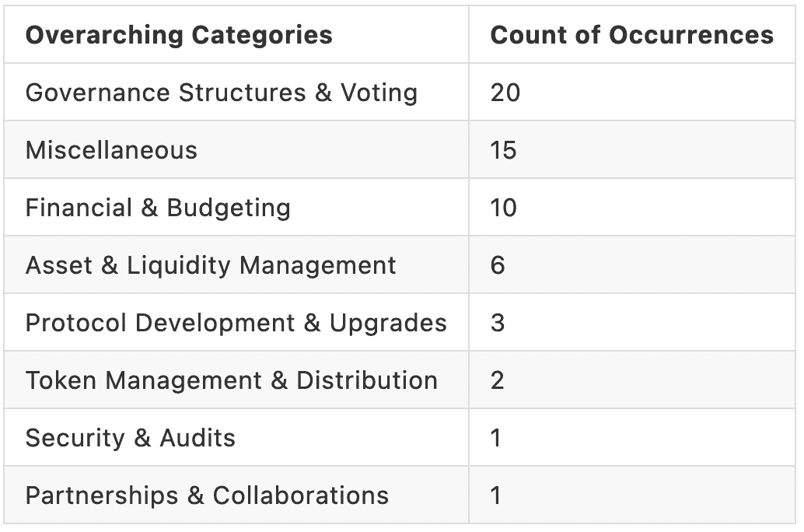Select the count value 2 for Token Management
Image resolution: width=804 pixels, height=532 pixels.
[x=498, y=380]
